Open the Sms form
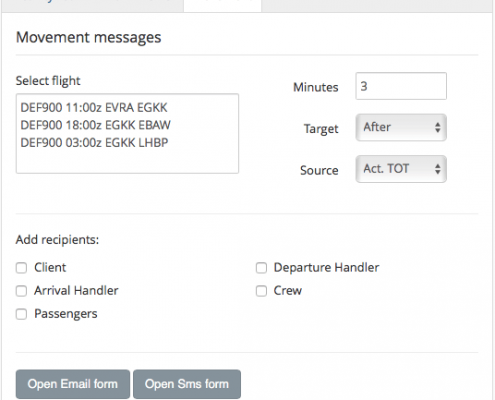Viewport: 495px width, 400px height. [x=187, y=384]
